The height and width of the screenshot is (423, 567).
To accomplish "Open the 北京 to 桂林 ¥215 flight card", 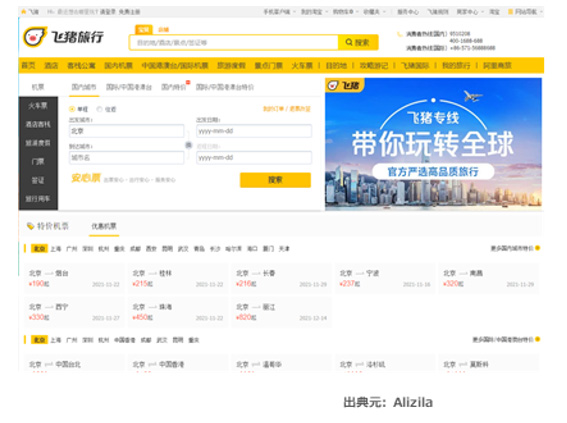I will [178, 278].
